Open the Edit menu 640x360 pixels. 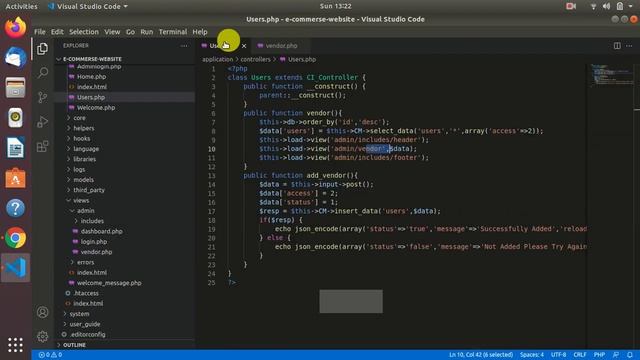(x=57, y=32)
